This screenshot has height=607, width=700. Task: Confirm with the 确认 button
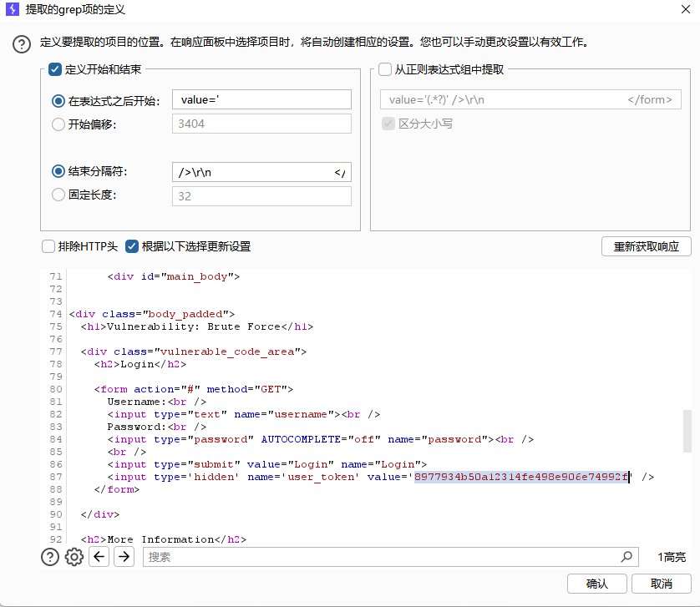(x=597, y=584)
